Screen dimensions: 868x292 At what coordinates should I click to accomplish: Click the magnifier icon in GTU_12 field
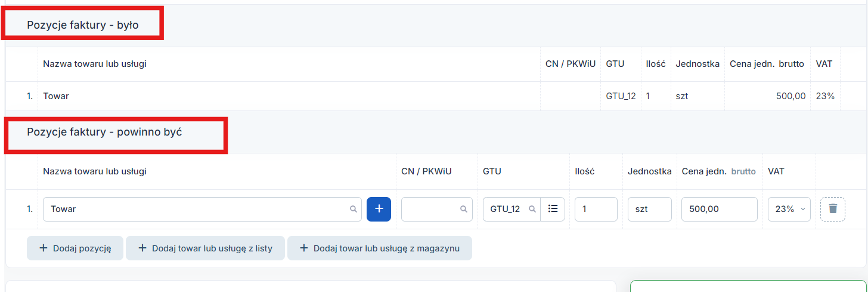tap(532, 209)
